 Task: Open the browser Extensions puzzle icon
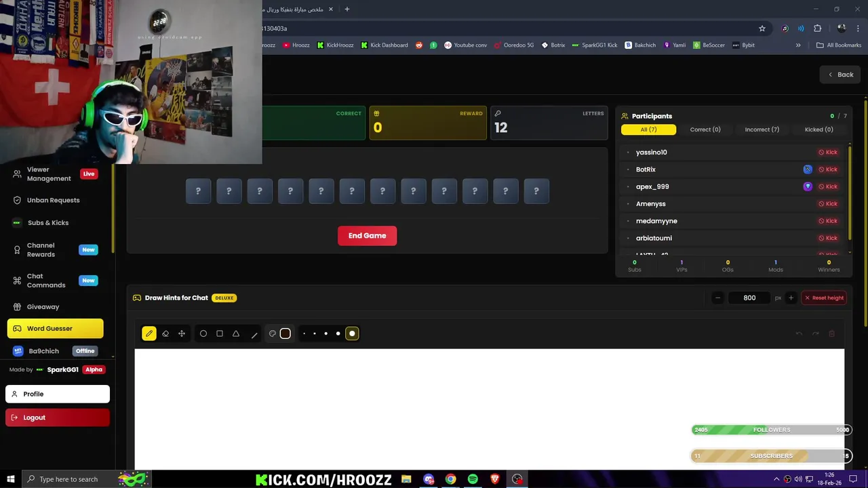pos(817,28)
